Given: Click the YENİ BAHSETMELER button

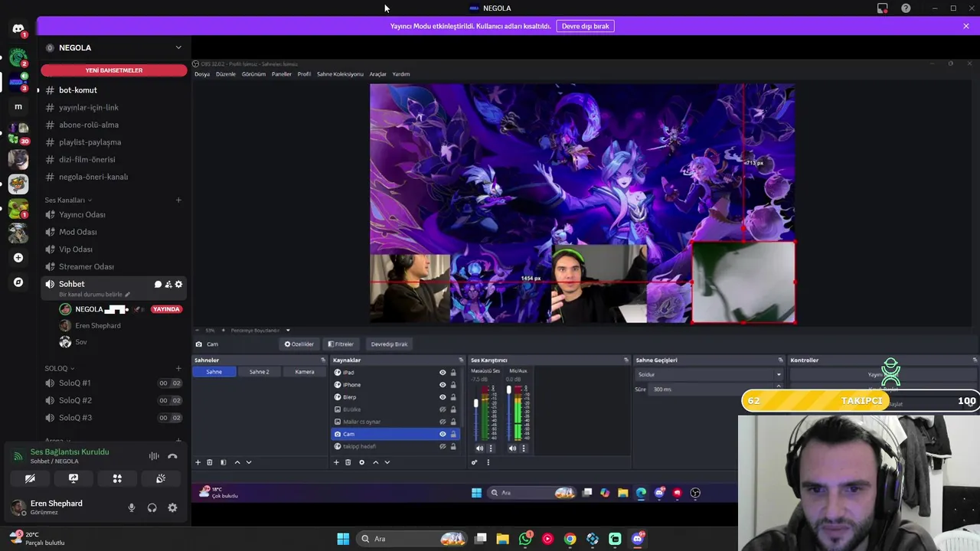Looking at the screenshot, I should [114, 70].
